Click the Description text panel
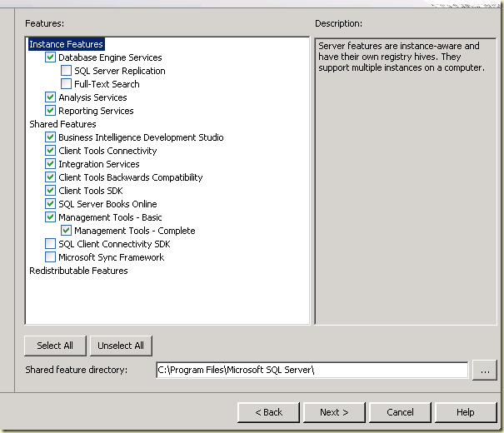This screenshot has height=433, width=504. 406,182
